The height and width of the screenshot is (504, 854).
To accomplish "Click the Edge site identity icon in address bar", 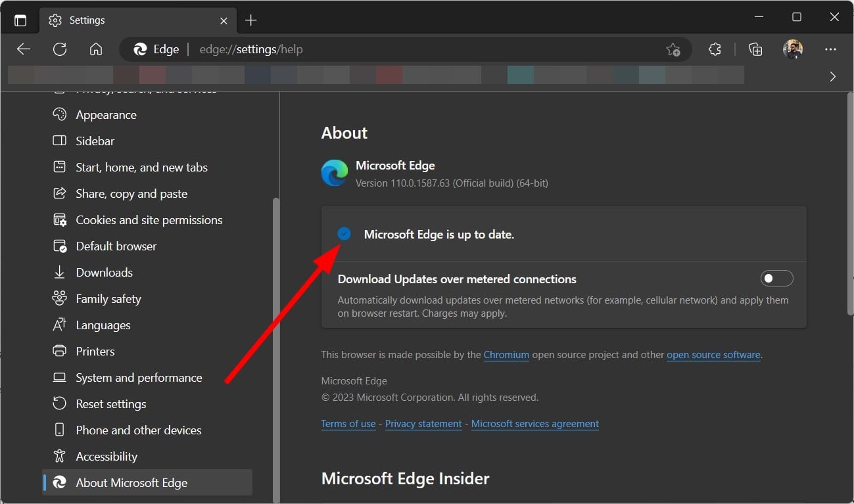I will [140, 49].
